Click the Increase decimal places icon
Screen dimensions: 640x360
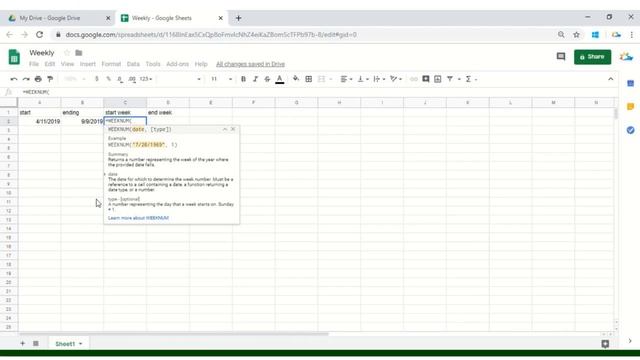(x=132, y=79)
